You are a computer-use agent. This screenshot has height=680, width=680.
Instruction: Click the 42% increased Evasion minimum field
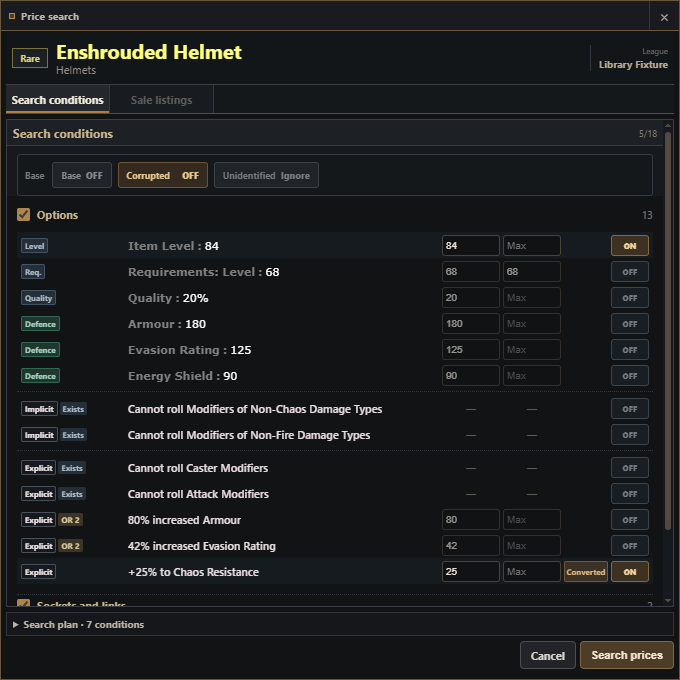(471, 546)
